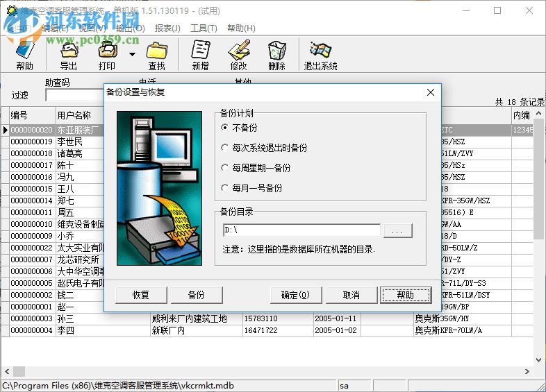
Task: Click the 威利来厂内建筑工地 address cell
Action: (197, 318)
